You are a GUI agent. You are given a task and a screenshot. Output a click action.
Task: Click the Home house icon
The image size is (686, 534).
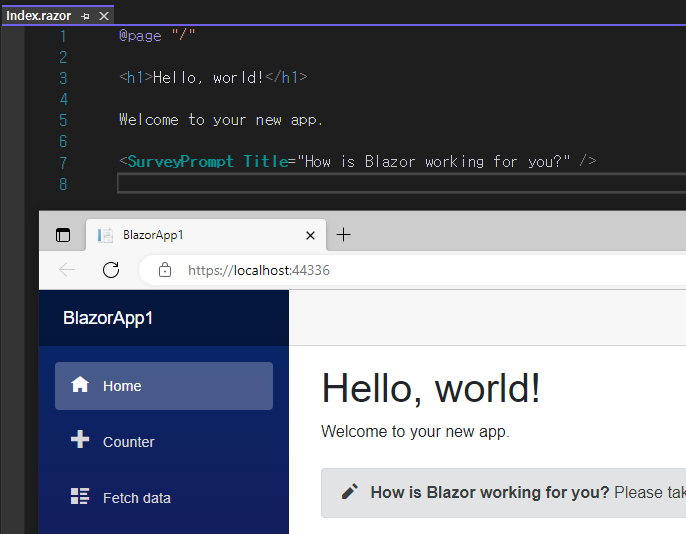[80, 385]
